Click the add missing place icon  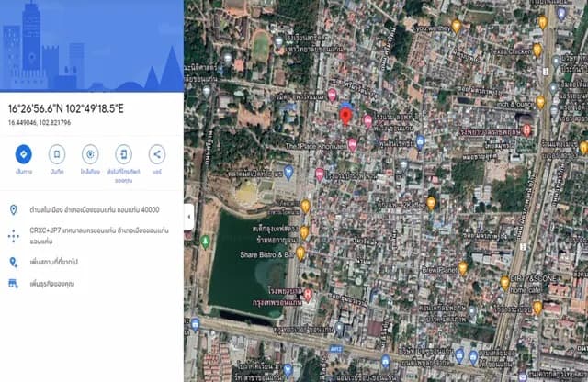[14, 262]
